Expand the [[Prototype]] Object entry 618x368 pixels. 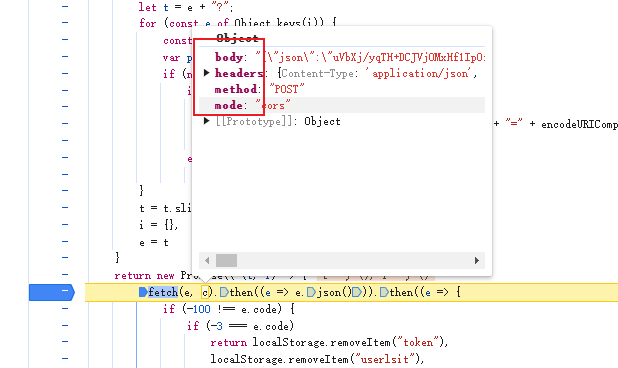206,121
